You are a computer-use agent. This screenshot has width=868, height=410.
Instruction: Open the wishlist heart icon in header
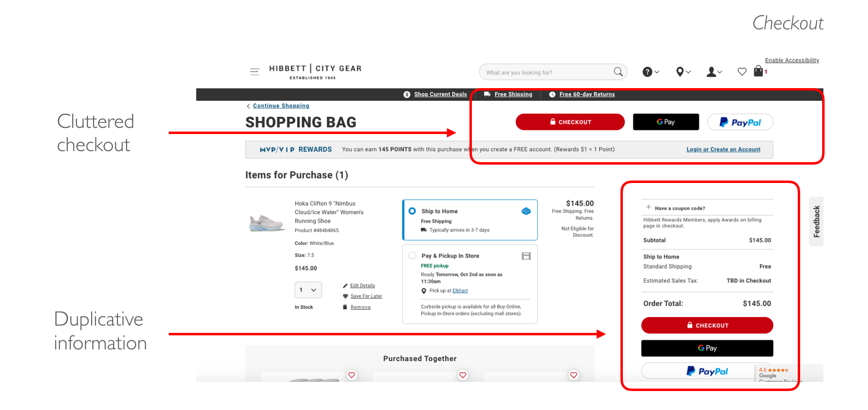(x=742, y=72)
